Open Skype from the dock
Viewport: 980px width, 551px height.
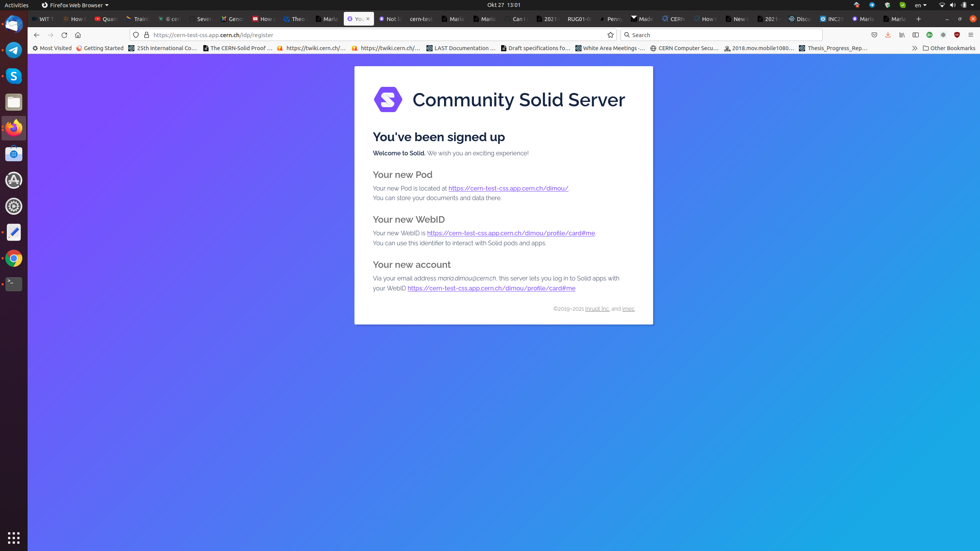14,76
